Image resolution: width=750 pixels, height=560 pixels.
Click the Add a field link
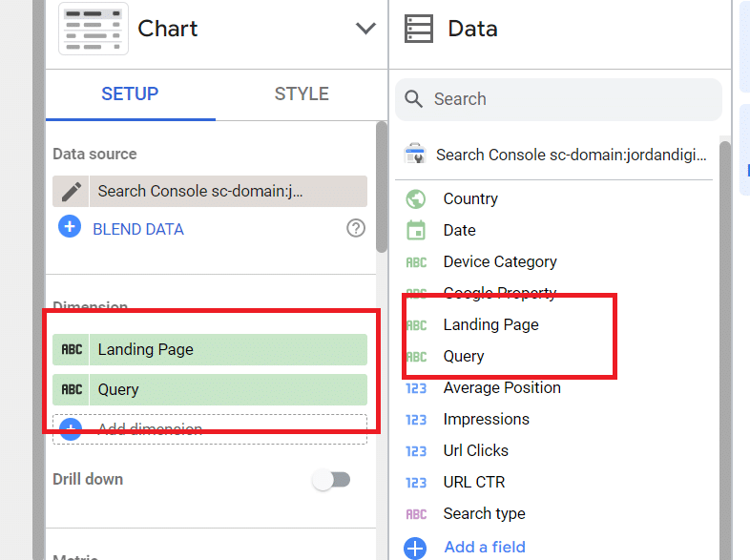point(485,548)
